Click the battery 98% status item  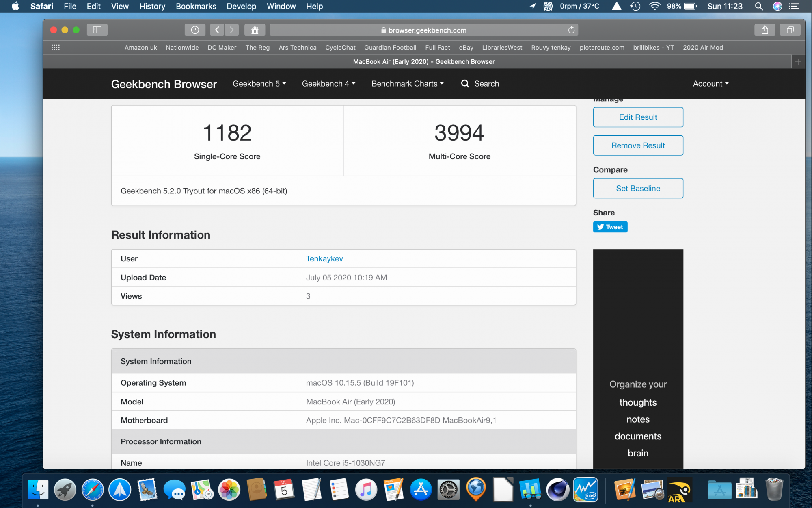click(682, 6)
